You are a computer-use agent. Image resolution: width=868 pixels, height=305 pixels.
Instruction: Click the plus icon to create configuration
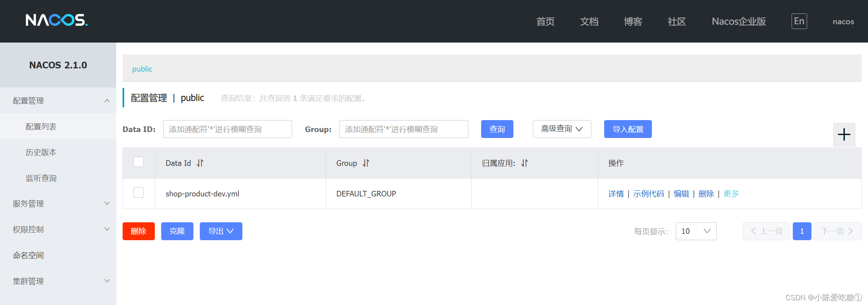pos(844,134)
